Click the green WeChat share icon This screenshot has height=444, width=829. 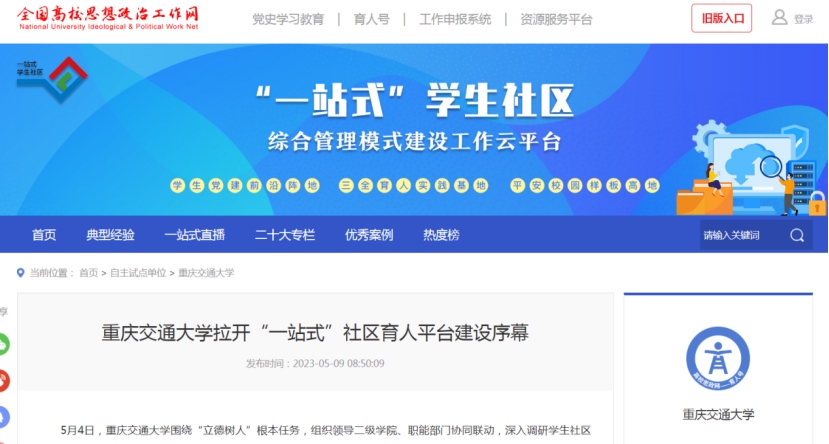click(4, 344)
